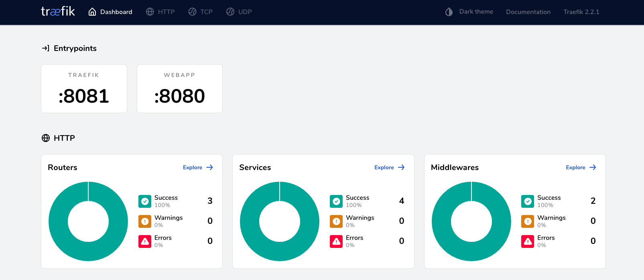Image resolution: width=644 pixels, height=280 pixels.
Task: Select the TRAEFIK :8081 entrypoint card
Action: pos(84,89)
